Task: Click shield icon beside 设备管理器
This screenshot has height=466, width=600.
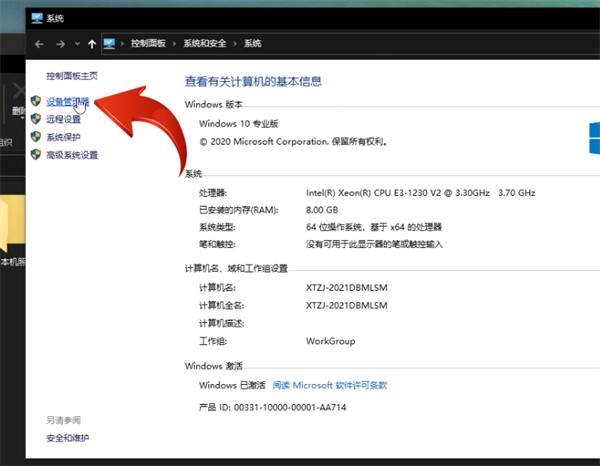Action: click(x=36, y=101)
